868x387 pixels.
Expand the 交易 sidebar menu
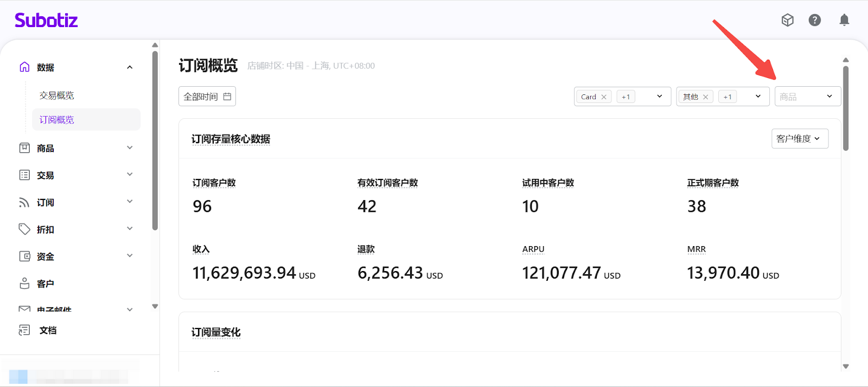[x=130, y=175]
